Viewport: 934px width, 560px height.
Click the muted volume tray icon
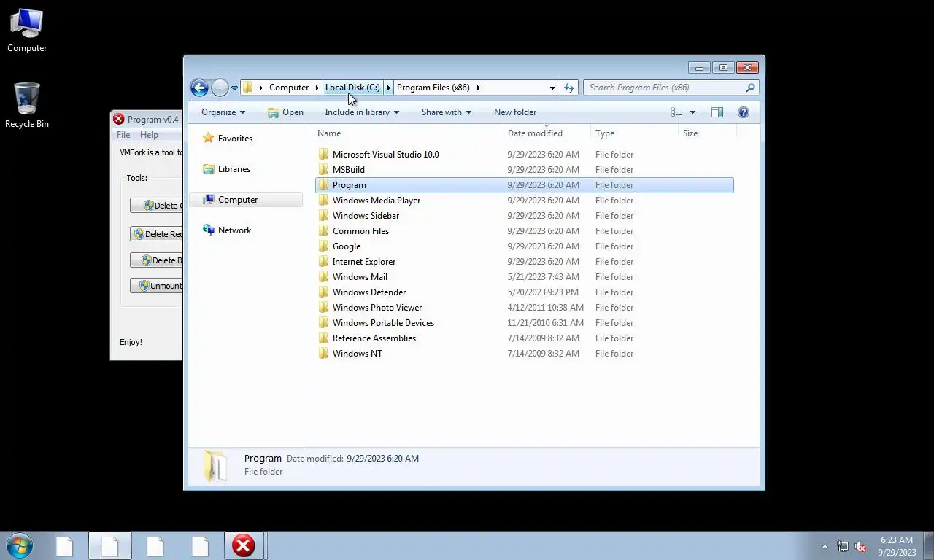coord(860,546)
